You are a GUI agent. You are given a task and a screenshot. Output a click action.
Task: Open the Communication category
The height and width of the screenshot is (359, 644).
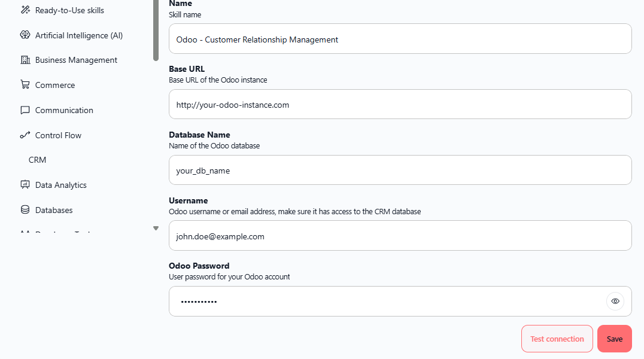(64, 110)
